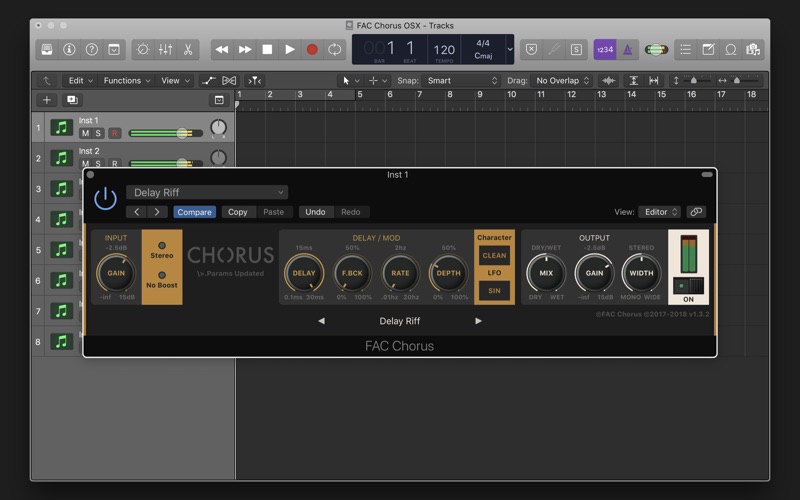
Task: Toggle the ON switch in FAC Chorus
Action: 688,286
